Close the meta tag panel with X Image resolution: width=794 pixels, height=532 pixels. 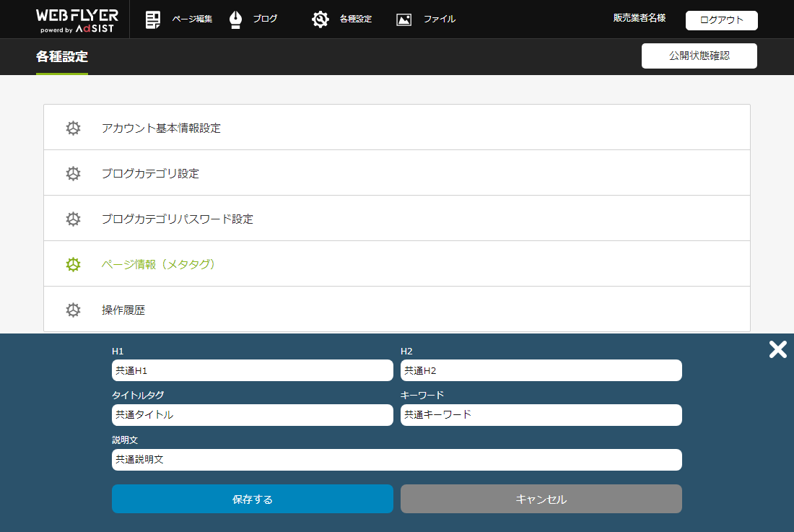click(777, 349)
